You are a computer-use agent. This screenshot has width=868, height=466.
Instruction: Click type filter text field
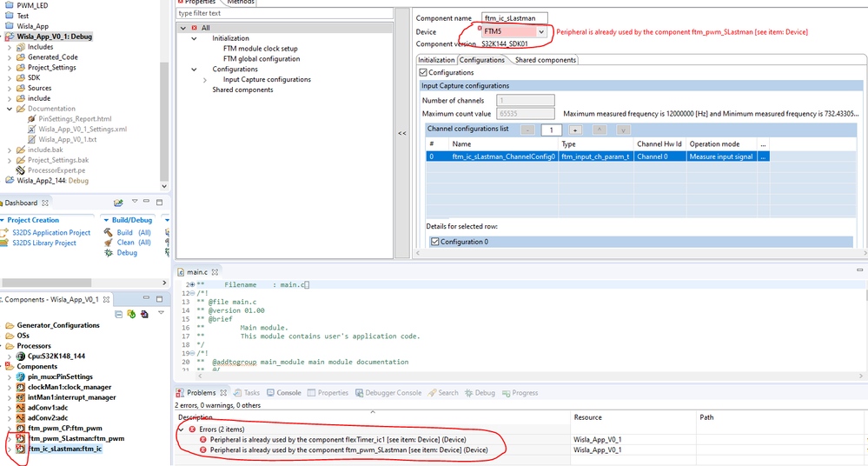(284, 13)
